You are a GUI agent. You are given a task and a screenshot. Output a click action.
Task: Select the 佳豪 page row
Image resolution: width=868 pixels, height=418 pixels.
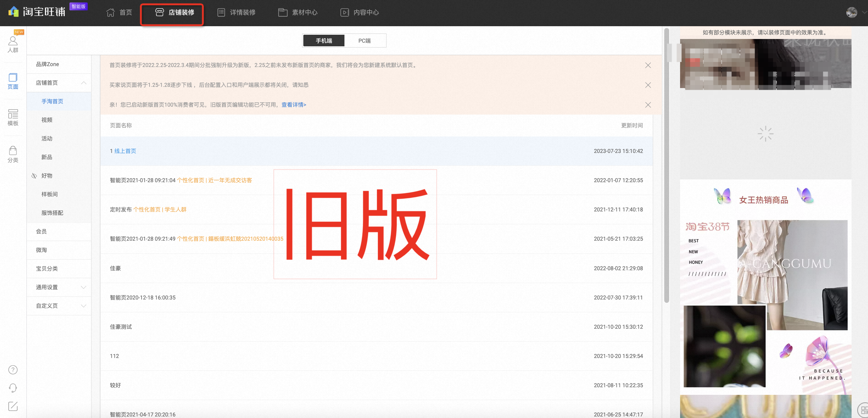pos(376,268)
